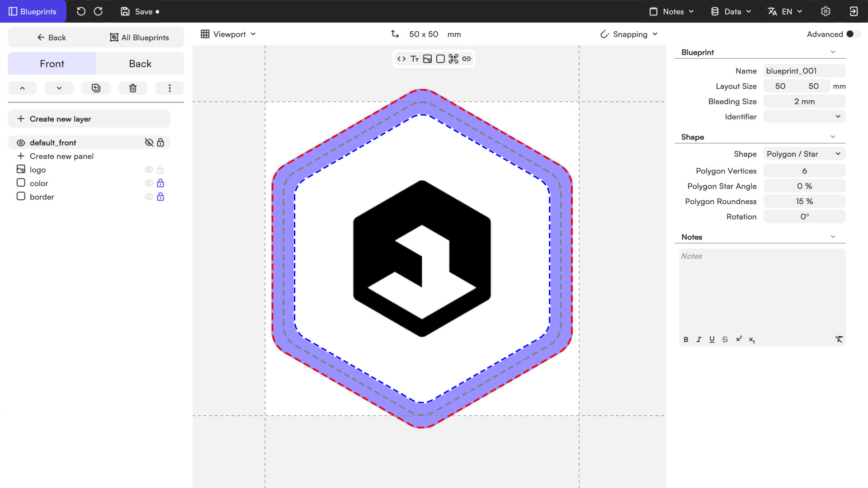Open the Viewport dropdown
This screenshot has height=488, width=868.
(228, 34)
